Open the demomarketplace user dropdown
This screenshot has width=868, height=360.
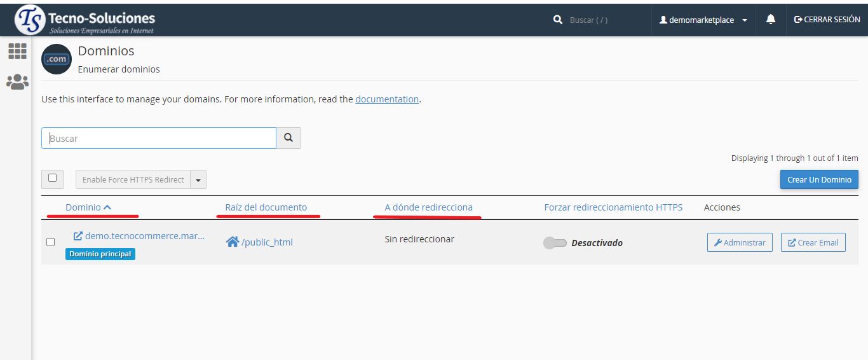click(x=703, y=20)
